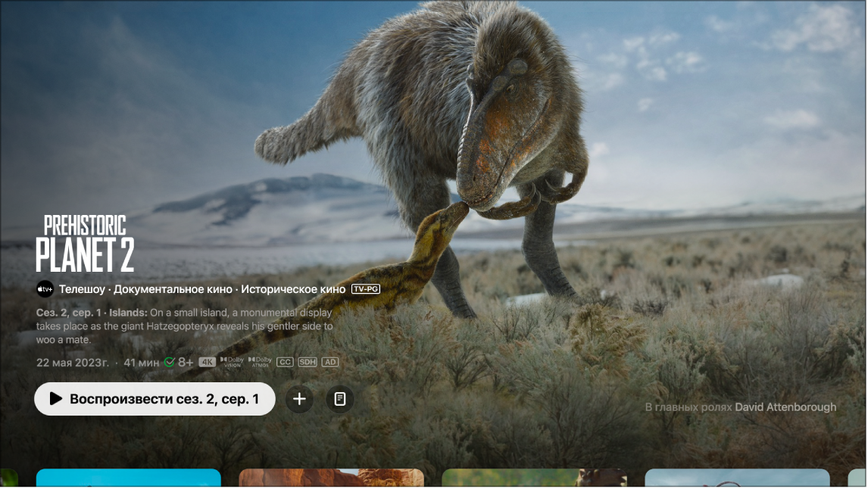Select the CC closed captions badge

[285, 363]
